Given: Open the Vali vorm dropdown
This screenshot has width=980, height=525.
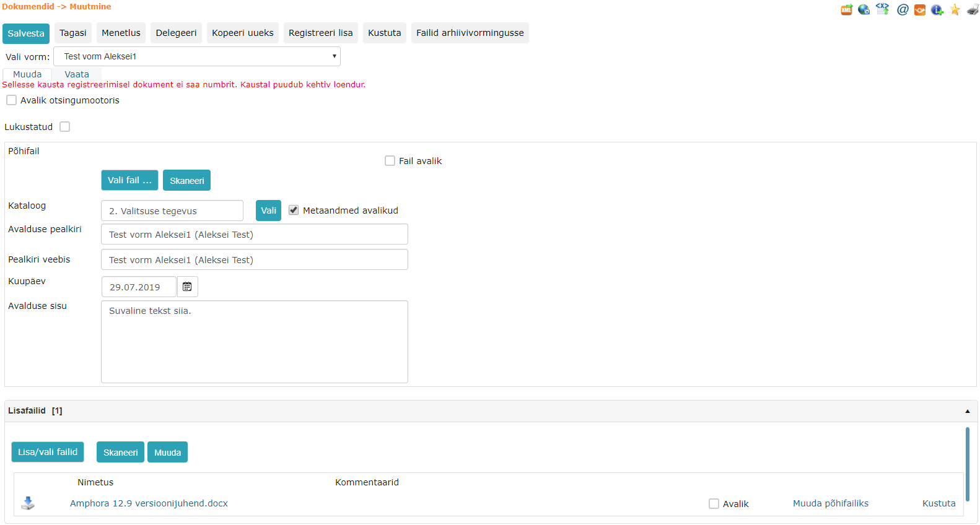Looking at the screenshot, I should [x=197, y=56].
